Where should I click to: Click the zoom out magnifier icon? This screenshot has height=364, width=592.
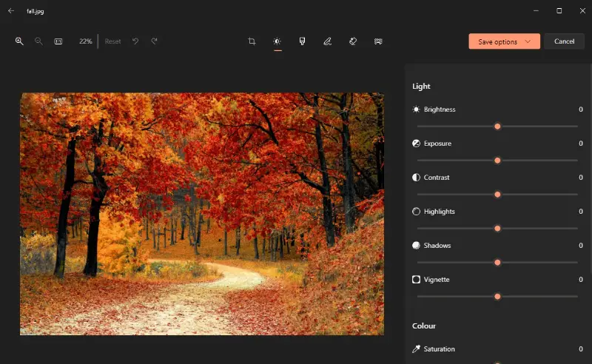click(38, 41)
